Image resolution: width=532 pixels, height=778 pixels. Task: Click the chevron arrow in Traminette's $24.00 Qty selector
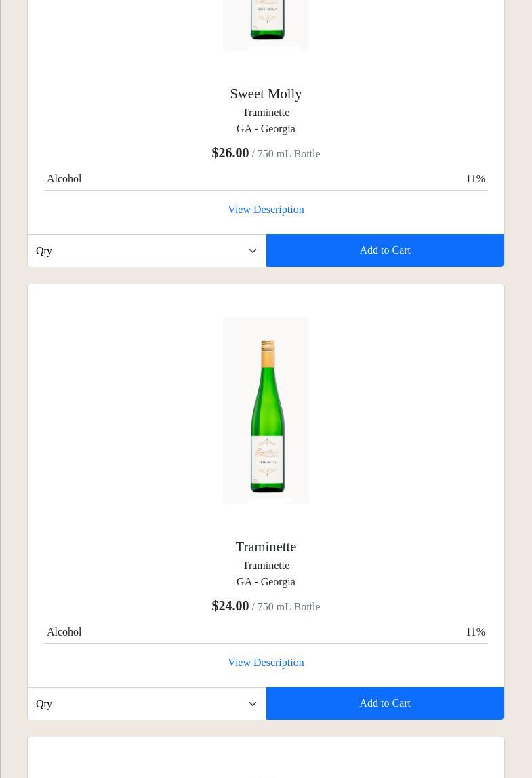click(252, 704)
